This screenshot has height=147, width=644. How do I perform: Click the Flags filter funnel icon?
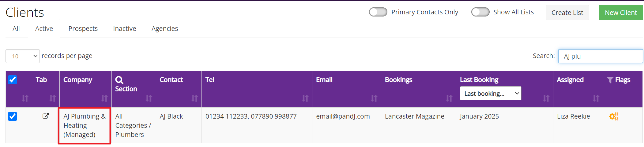coord(610,80)
